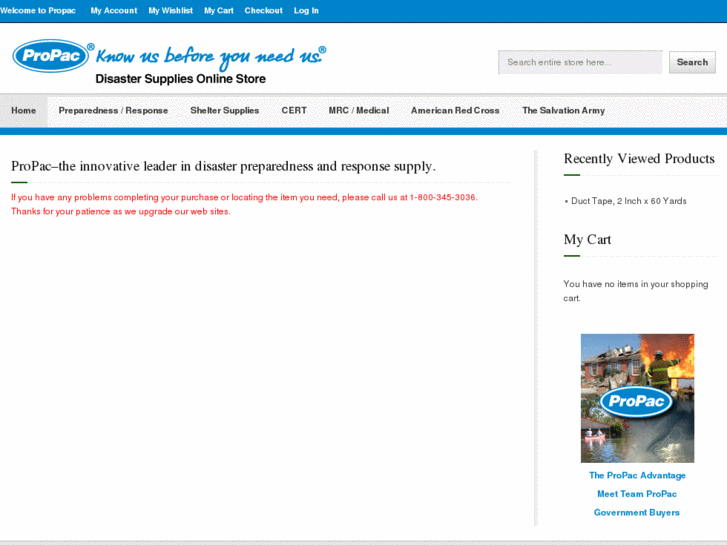Click the red phone number notice text
727x545 pixels.
click(x=244, y=204)
